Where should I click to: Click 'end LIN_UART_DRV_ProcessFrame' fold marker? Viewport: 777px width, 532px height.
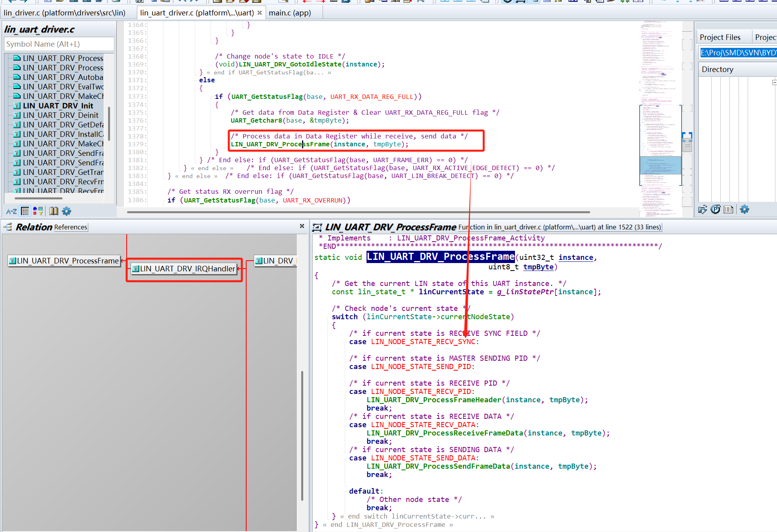click(388, 524)
